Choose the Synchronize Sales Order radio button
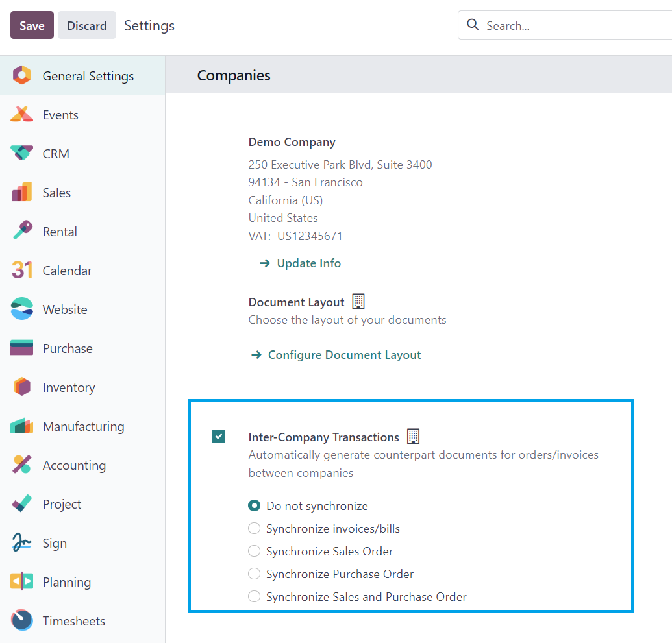 [x=254, y=551]
